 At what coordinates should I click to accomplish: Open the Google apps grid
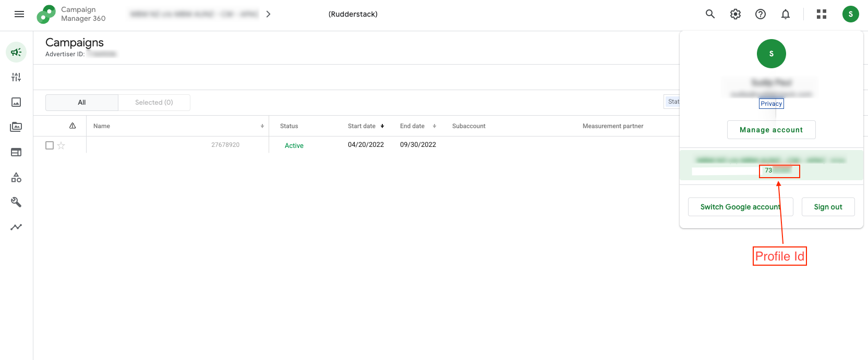click(x=822, y=14)
